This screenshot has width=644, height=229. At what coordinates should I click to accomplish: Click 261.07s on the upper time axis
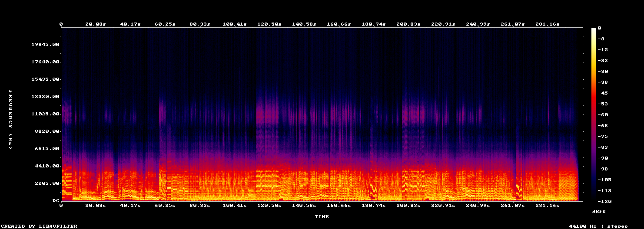[513, 24]
